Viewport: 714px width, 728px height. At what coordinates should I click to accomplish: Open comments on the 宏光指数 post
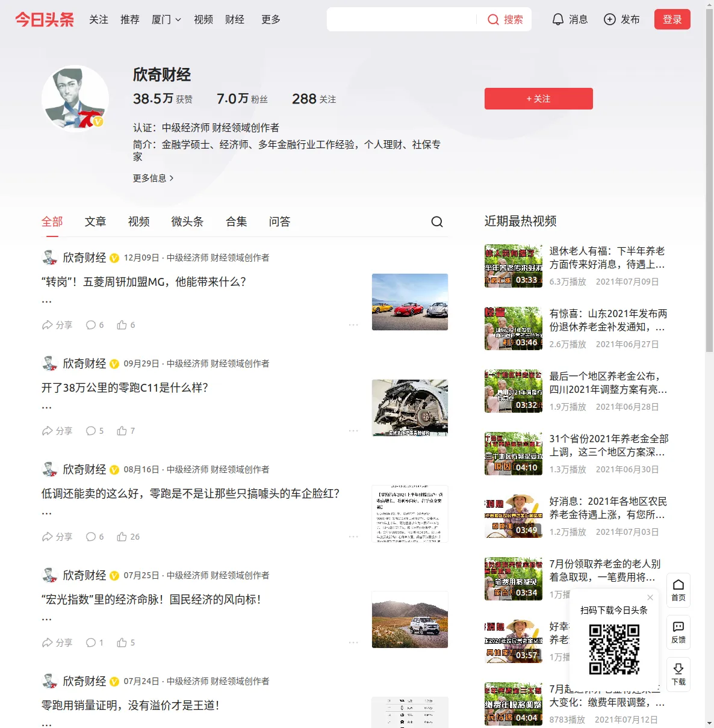point(95,643)
